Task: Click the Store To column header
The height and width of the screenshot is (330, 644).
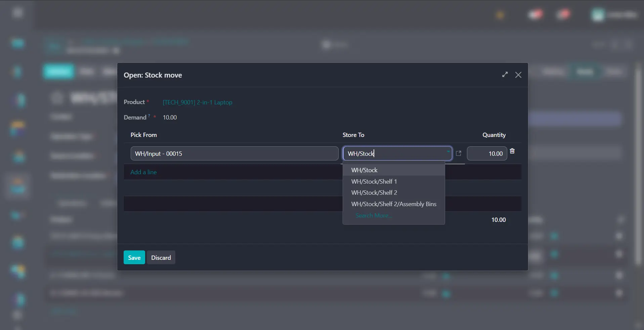Action: point(353,135)
